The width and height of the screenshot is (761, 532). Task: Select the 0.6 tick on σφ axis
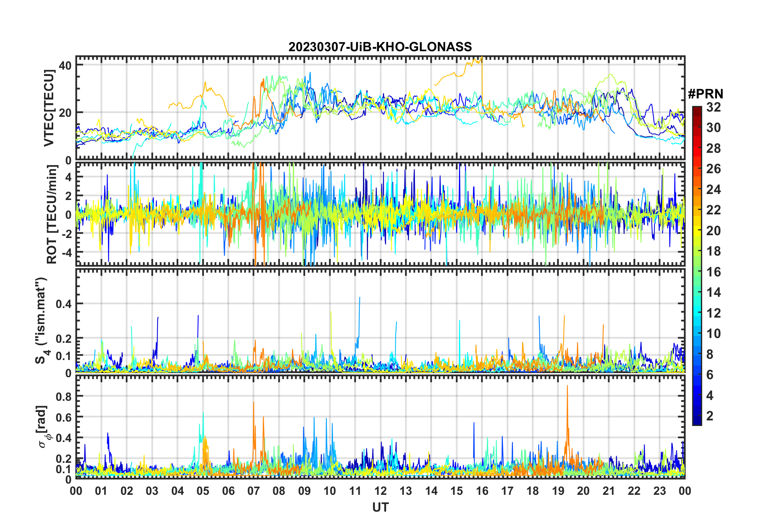click(64, 417)
